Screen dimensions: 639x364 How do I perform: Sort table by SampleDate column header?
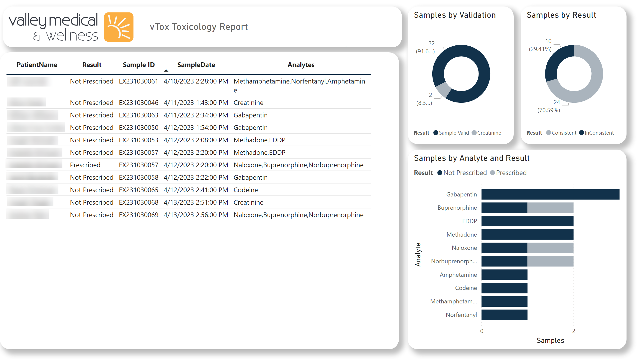196,65
